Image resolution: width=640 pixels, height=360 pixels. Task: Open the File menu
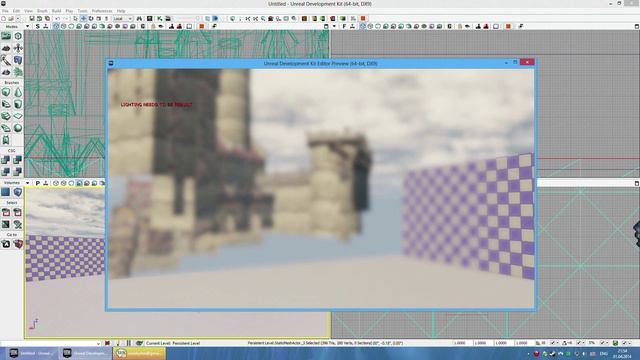[5, 11]
